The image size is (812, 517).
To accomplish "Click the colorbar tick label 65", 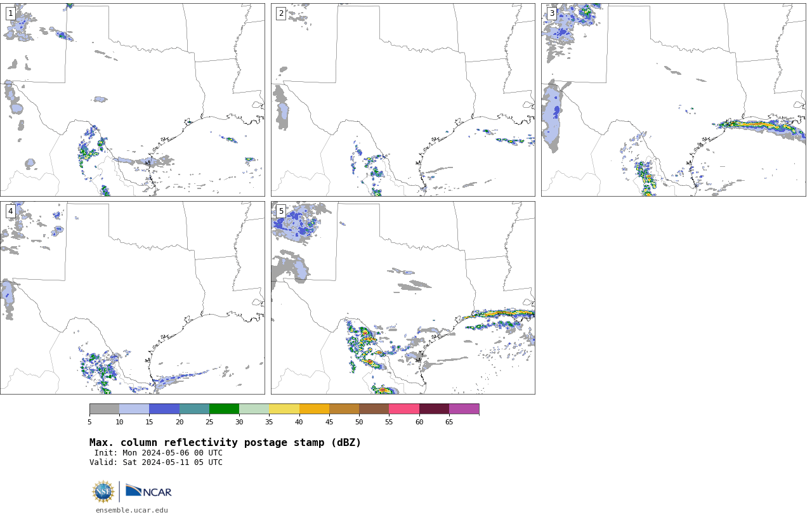I will point(449,422).
